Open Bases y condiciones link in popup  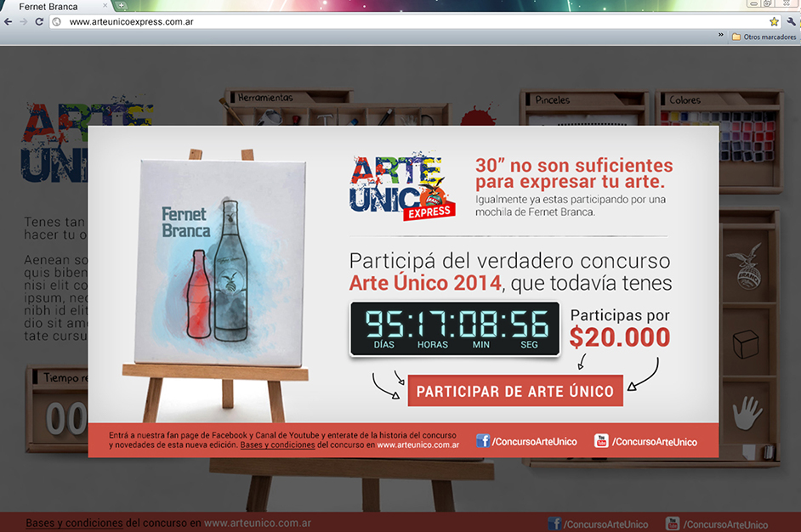(277, 444)
